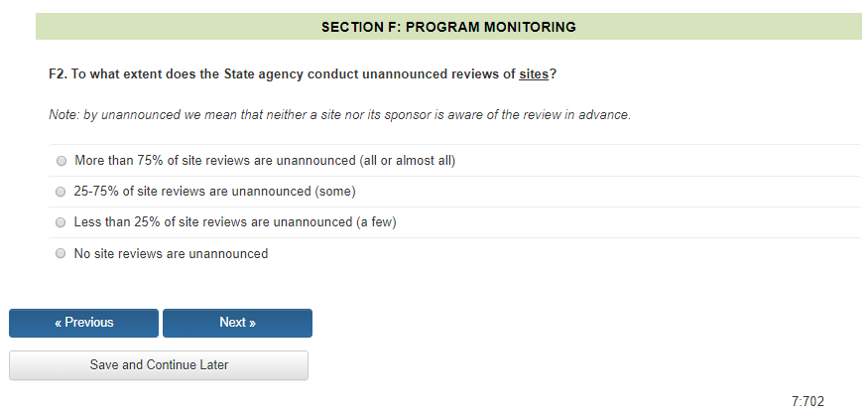This screenshot has height=414, width=868.
Task: Choose the "25-75%" radio button
Action: click(x=62, y=192)
